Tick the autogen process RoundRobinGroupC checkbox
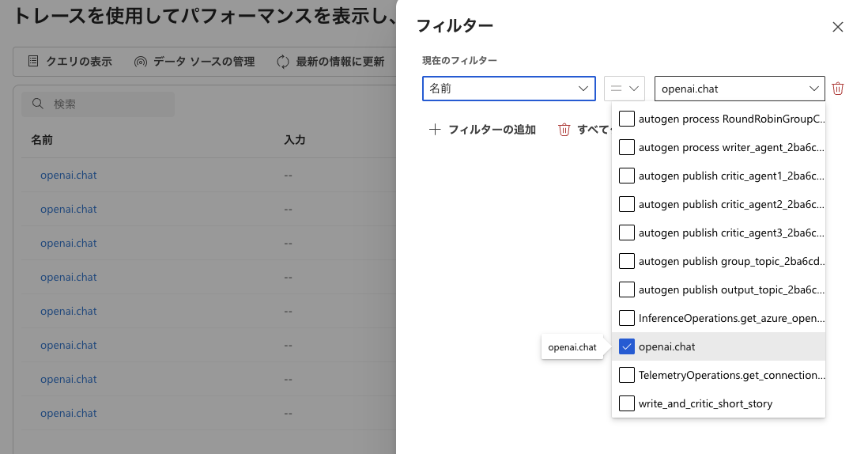 [627, 119]
